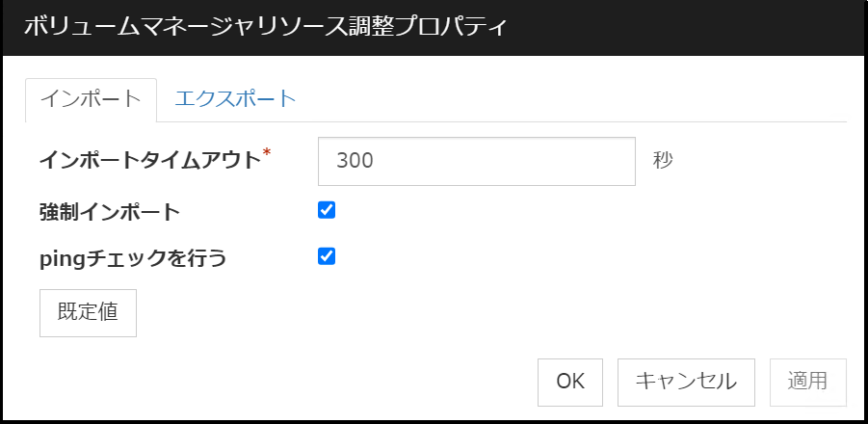Click the 適用 apply button
The width and height of the screenshot is (868, 424).
806,381
